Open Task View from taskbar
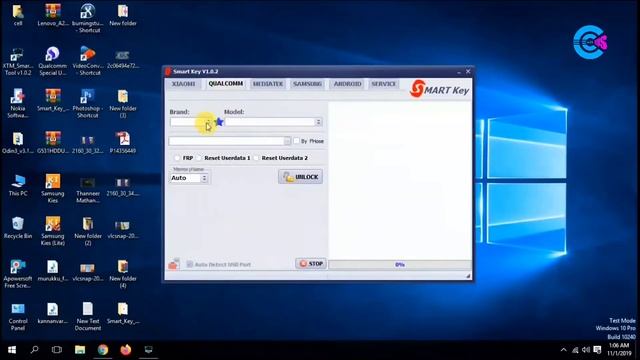 (x=57, y=350)
